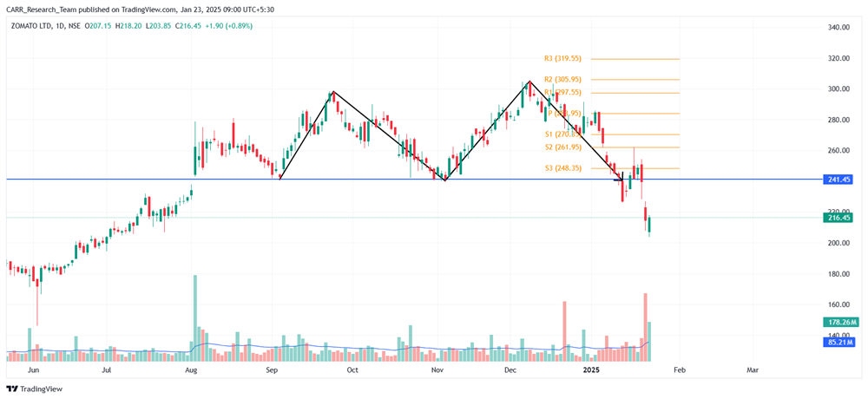This screenshot has height=399, width=868.
Task: Click Dec on the time axis
Action: [511, 370]
